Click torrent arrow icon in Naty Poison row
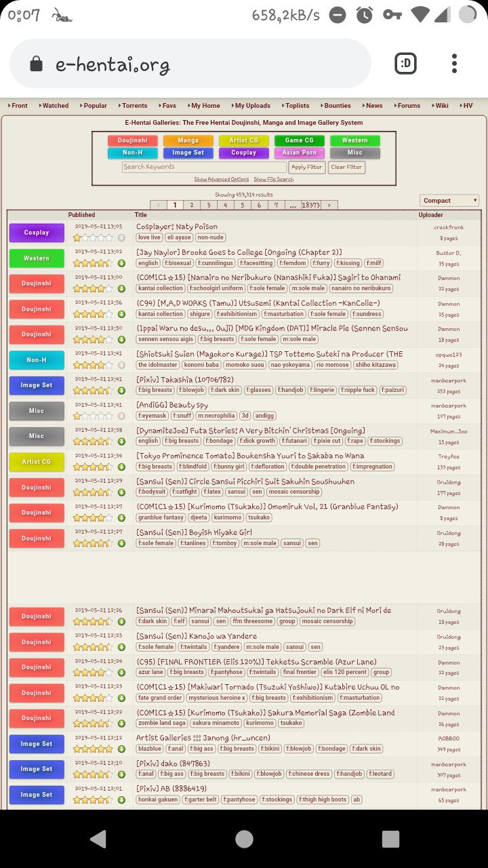This screenshot has height=868, width=488. point(121,237)
